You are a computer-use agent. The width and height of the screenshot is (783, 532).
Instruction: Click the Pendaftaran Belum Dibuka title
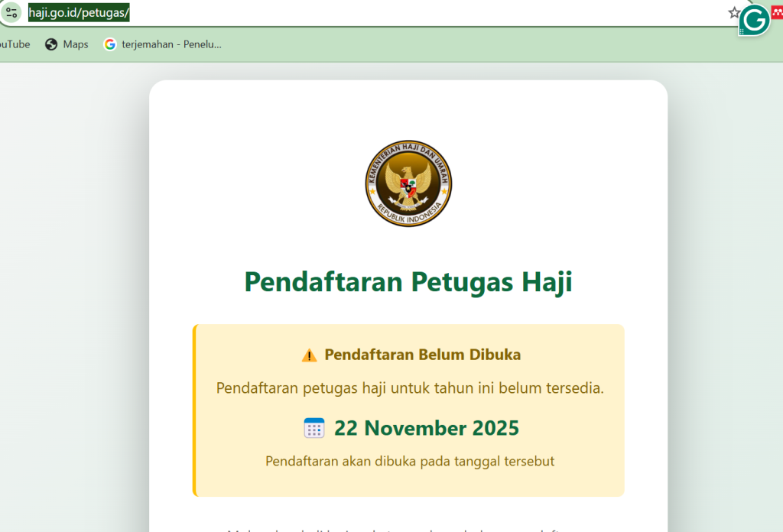pyautogui.click(x=422, y=355)
